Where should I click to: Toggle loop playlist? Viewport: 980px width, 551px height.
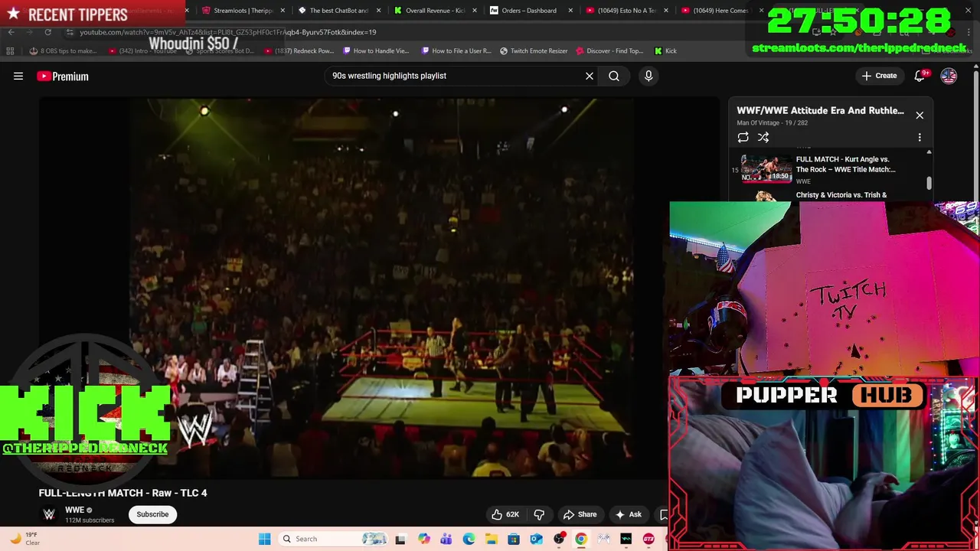(x=743, y=137)
